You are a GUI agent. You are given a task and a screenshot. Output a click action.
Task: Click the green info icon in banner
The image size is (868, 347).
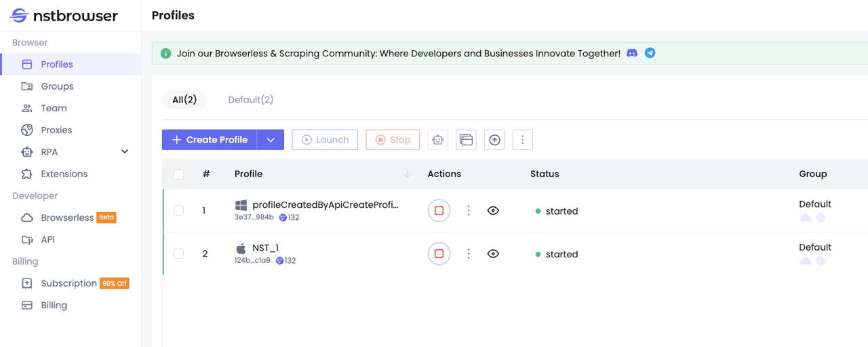point(165,53)
